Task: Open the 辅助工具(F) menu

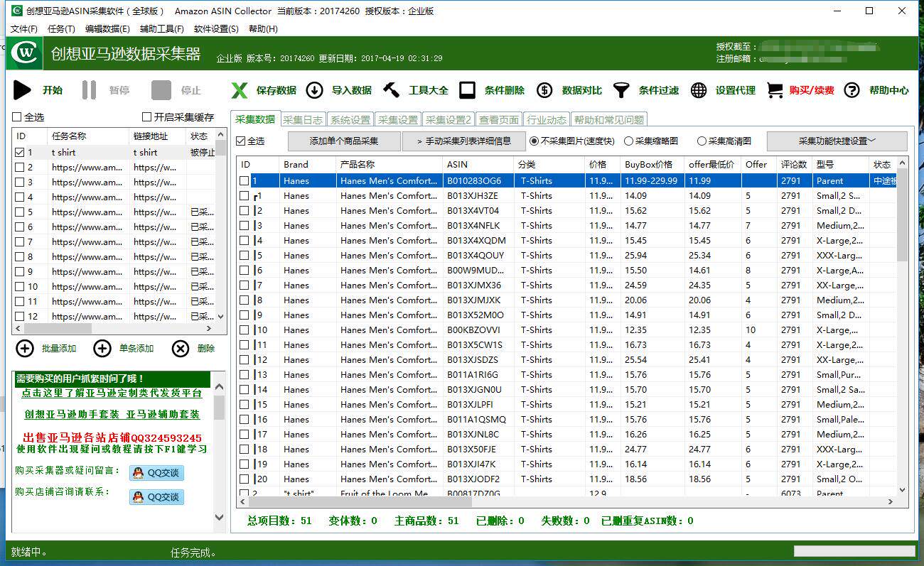Action: pos(162,29)
